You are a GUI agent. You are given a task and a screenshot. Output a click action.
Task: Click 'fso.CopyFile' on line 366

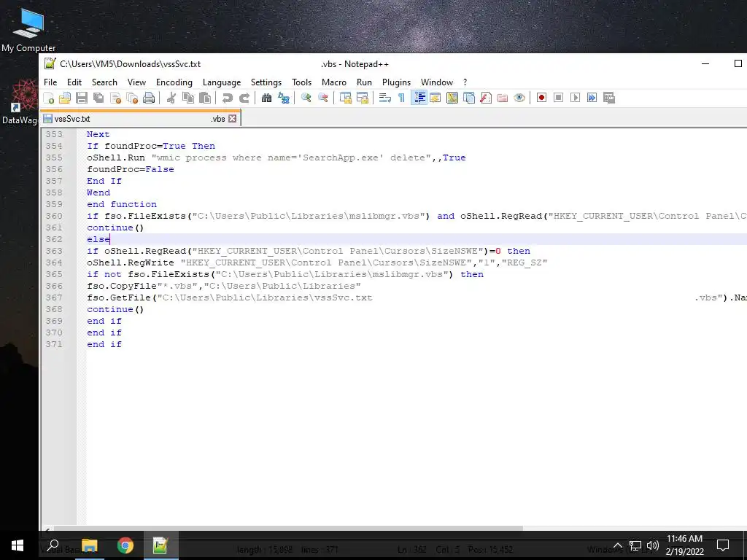(122, 286)
